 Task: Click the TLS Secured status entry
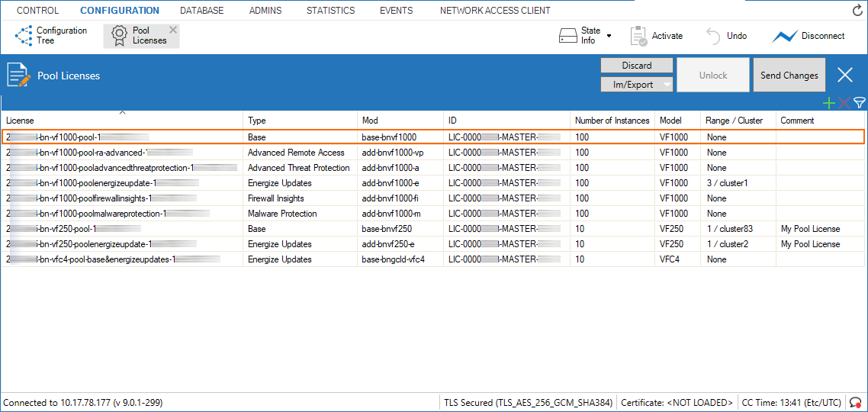pos(527,403)
